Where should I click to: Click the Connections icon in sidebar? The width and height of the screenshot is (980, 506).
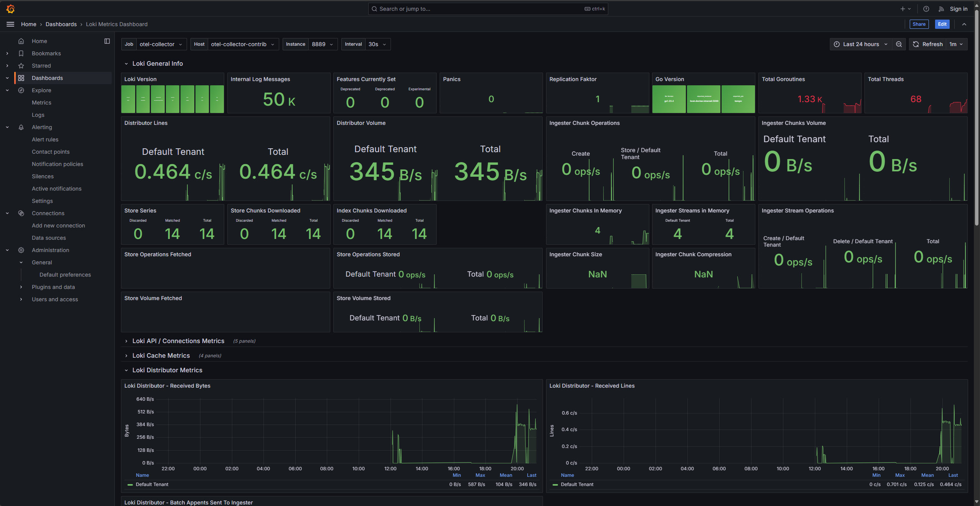pos(21,213)
